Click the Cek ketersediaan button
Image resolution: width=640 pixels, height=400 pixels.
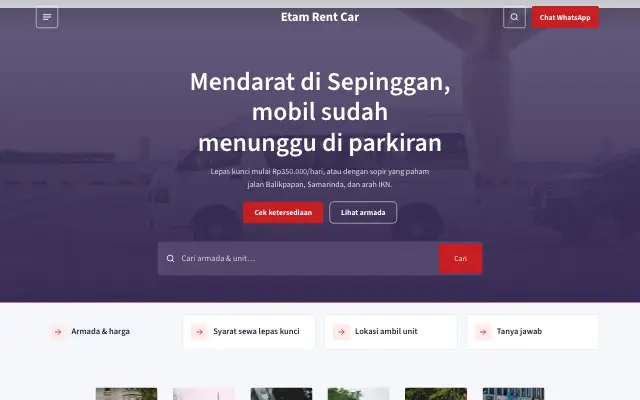point(283,212)
